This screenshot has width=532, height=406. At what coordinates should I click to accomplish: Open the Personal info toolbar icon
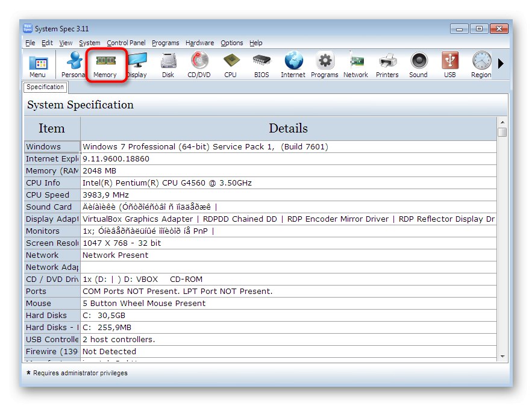73,65
